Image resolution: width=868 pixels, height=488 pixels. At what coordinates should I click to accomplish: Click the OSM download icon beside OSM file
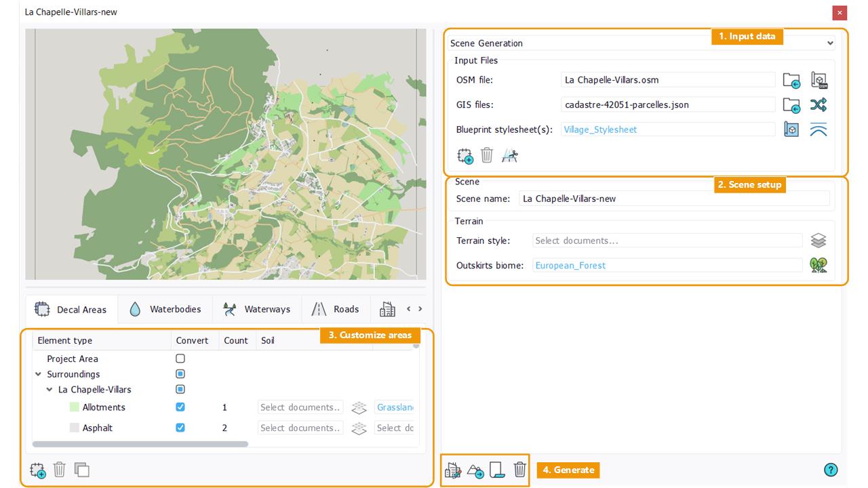point(819,81)
